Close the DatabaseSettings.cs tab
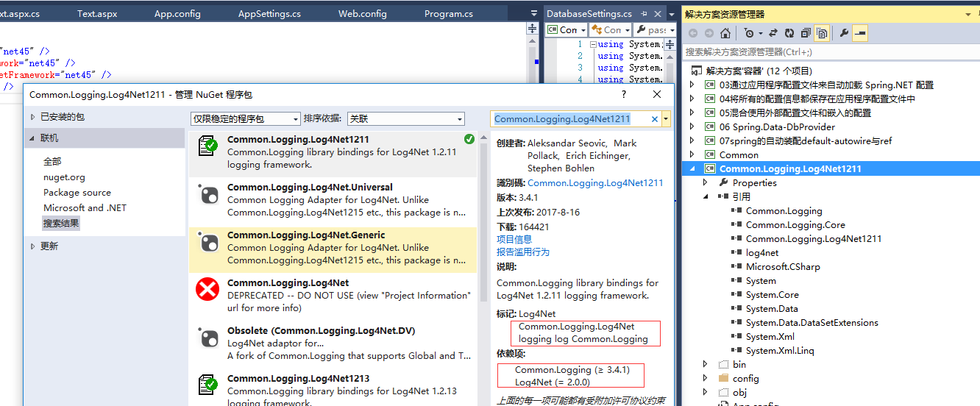Image resolution: width=980 pixels, height=406 pixels. pos(656,14)
